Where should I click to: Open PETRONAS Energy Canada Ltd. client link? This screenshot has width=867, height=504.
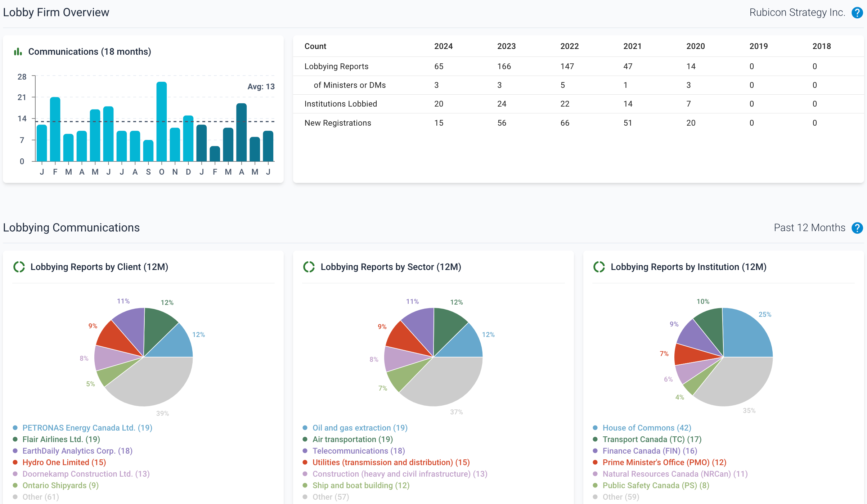(87, 428)
